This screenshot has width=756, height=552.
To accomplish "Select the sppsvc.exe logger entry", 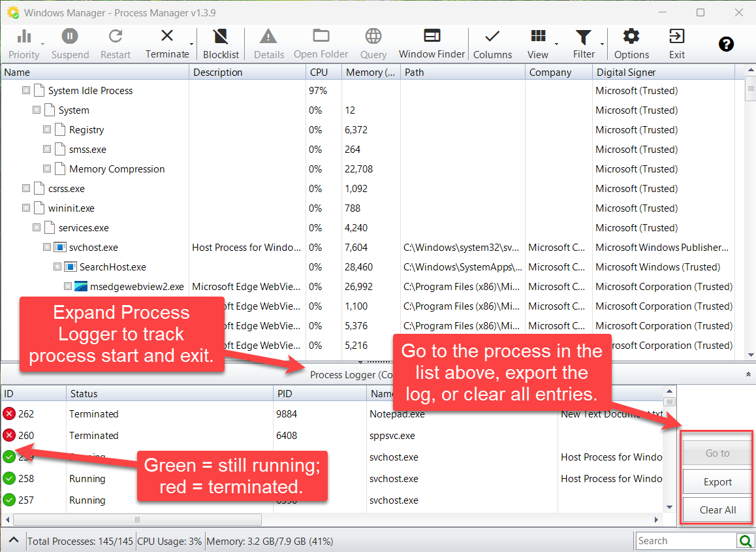I will point(332,435).
